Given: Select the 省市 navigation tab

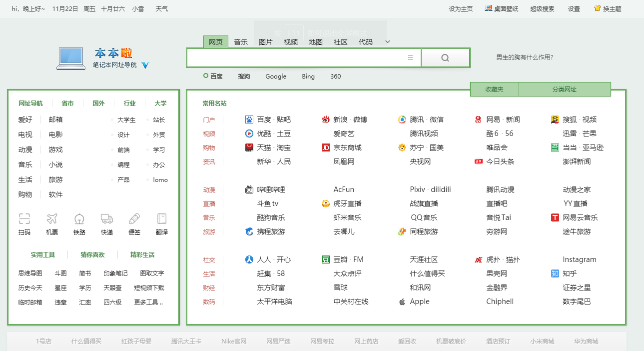Looking at the screenshot, I should coord(67,103).
